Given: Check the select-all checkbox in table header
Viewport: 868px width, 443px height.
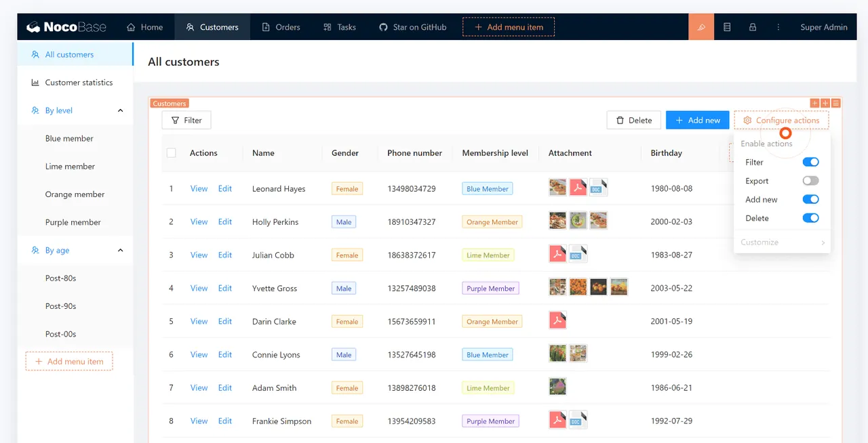Looking at the screenshot, I should coord(171,153).
